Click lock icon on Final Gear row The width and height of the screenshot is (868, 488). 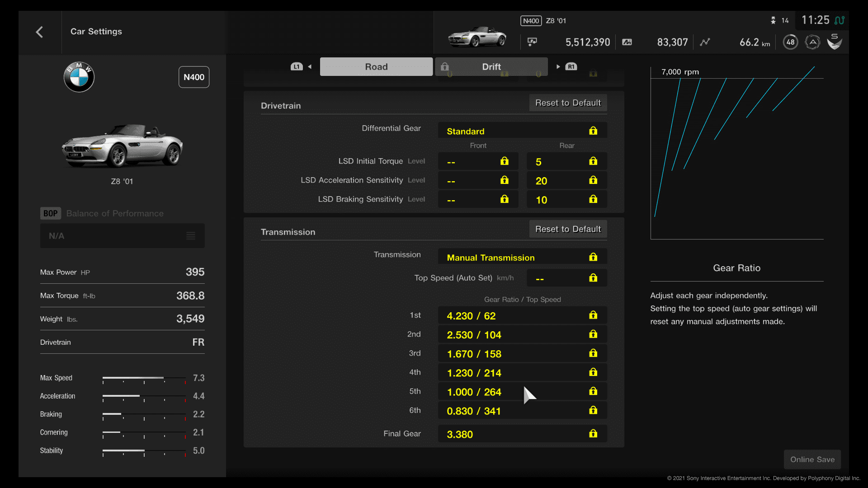pyautogui.click(x=593, y=433)
